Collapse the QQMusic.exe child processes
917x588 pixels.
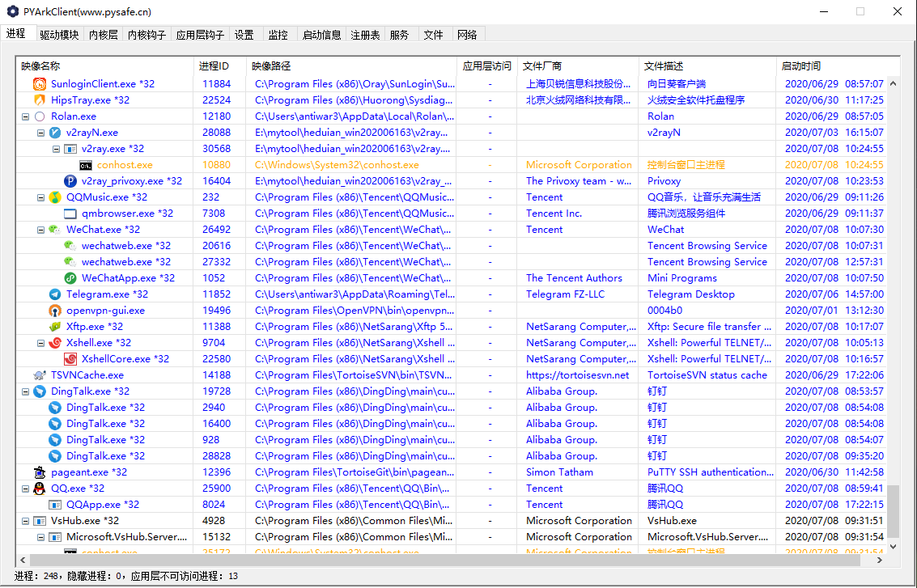(x=41, y=197)
